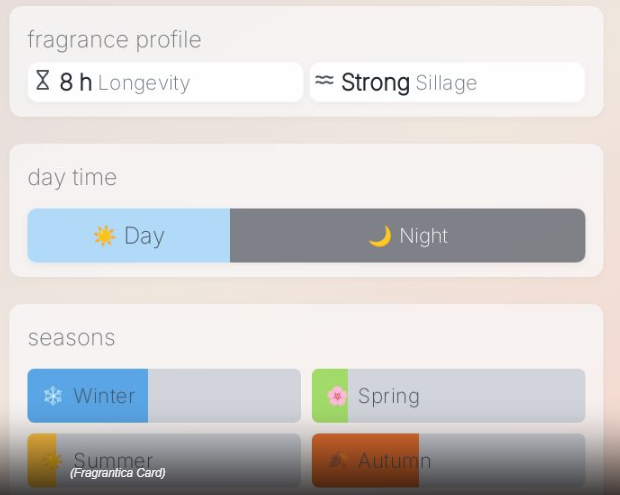The height and width of the screenshot is (495, 620).
Task: Click the "fragrance profile" heading
Action: point(114,40)
